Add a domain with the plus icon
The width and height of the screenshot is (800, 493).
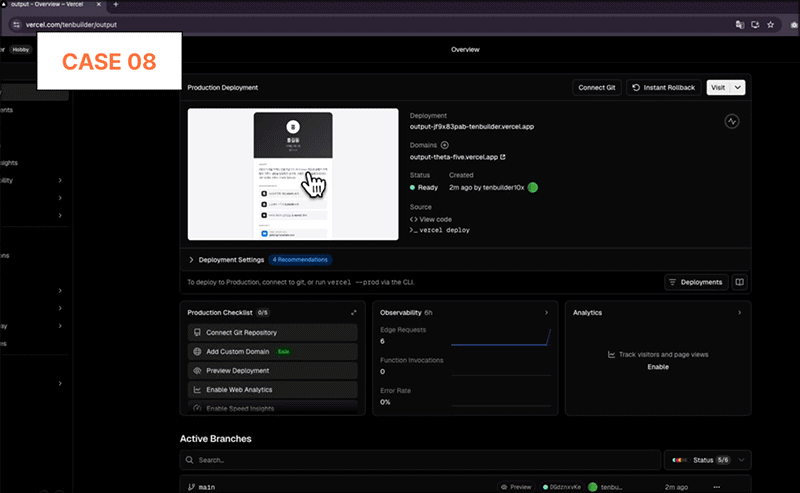point(444,145)
